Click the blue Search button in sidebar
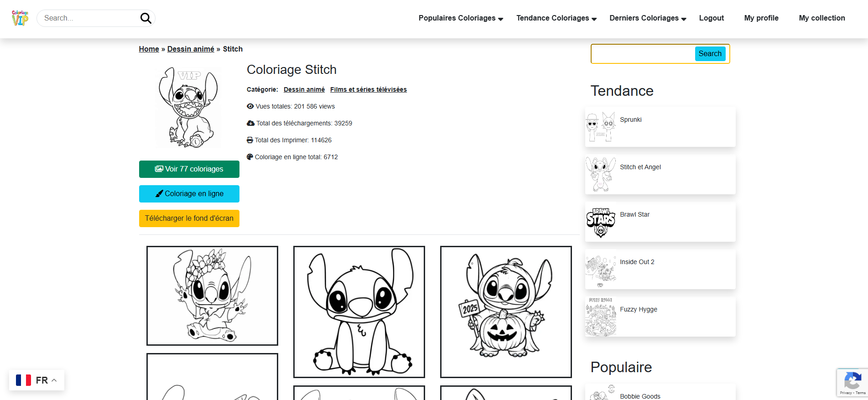This screenshot has height=400, width=868. [x=710, y=54]
